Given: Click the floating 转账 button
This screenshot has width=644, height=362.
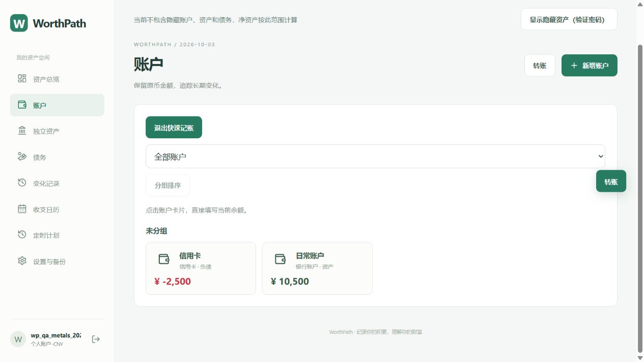Looking at the screenshot, I should pos(611,182).
